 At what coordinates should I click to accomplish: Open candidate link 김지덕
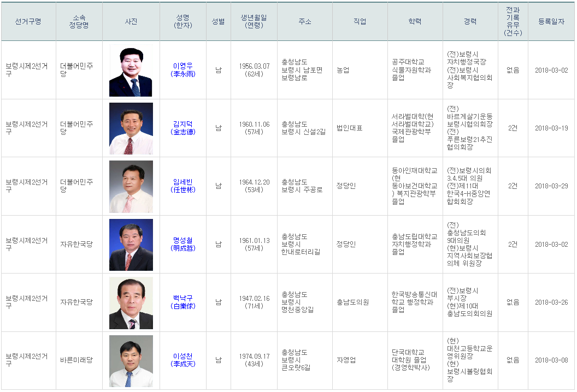click(183, 128)
